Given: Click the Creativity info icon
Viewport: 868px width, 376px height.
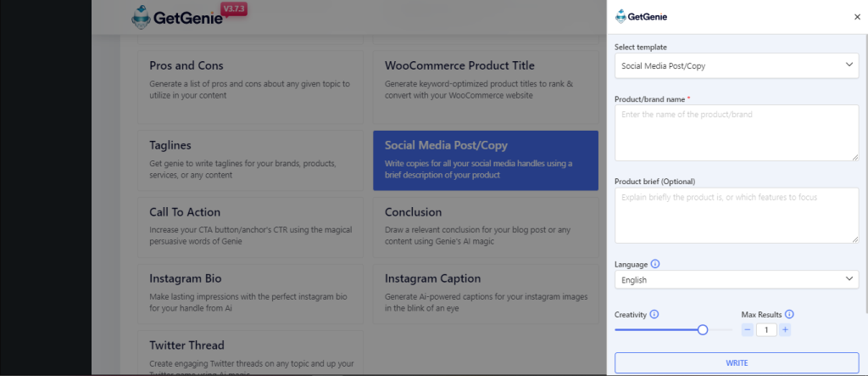Looking at the screenshot, I should tap(654, 314).
